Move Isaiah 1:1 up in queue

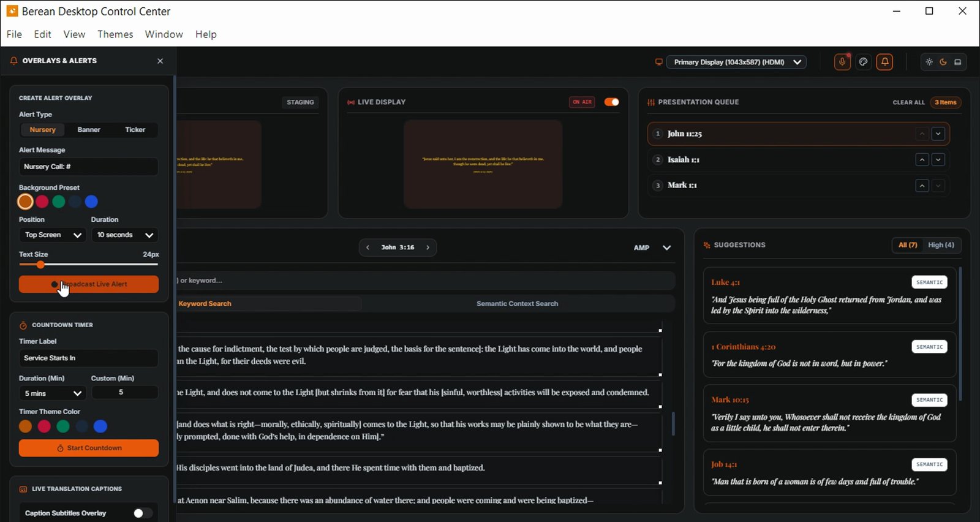click(x=922, y=160)
